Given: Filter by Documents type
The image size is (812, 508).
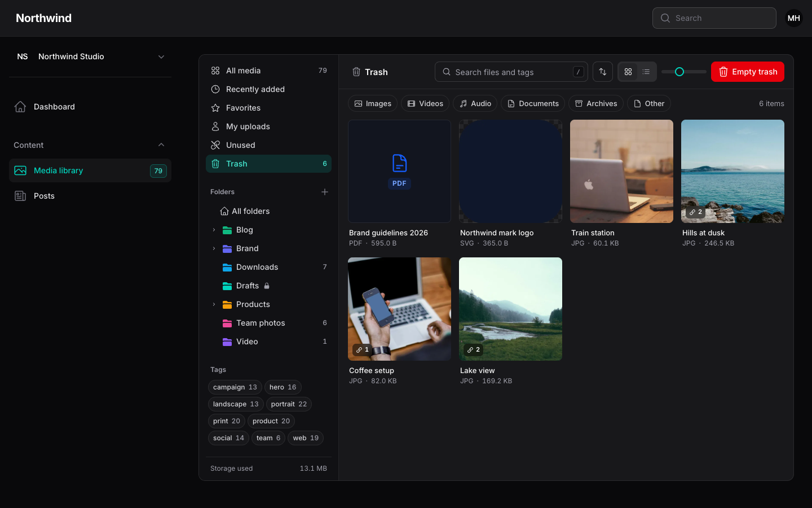Looking at the screenshot, I should tap(533, 103).
